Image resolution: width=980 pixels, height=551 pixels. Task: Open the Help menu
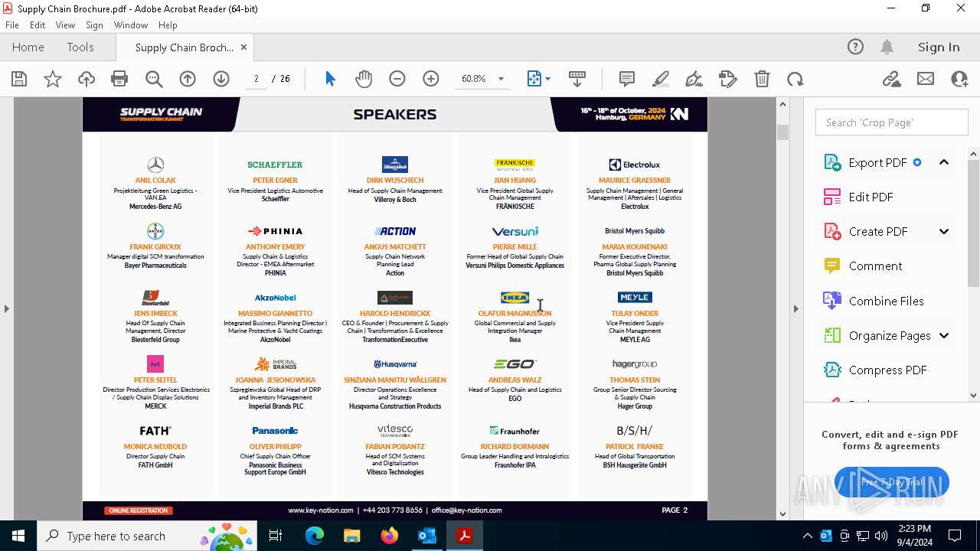tap(168, 25)
